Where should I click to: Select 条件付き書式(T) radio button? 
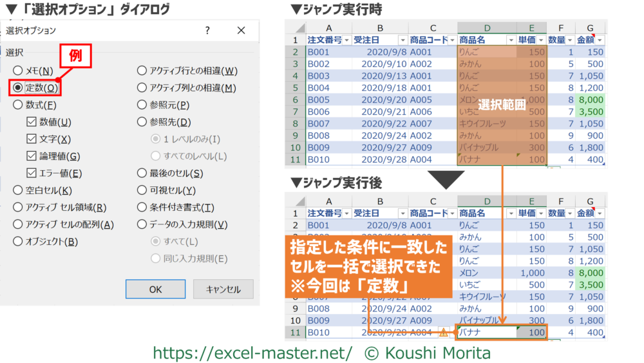point(142,208)
